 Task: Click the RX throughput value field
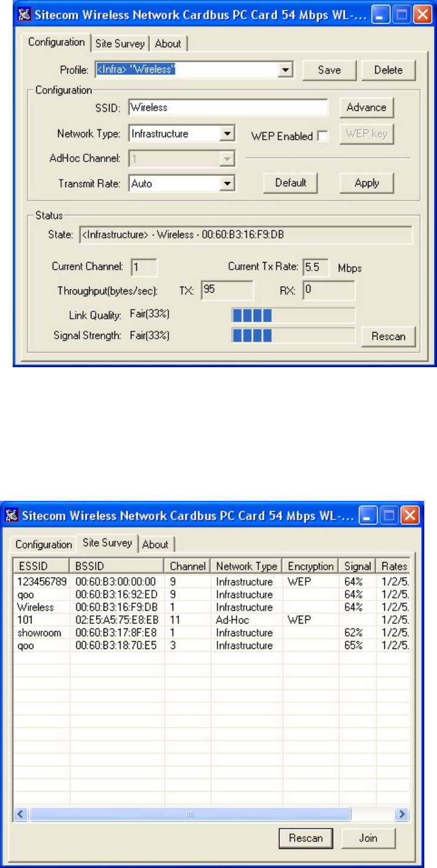click(x=328, y=290)
